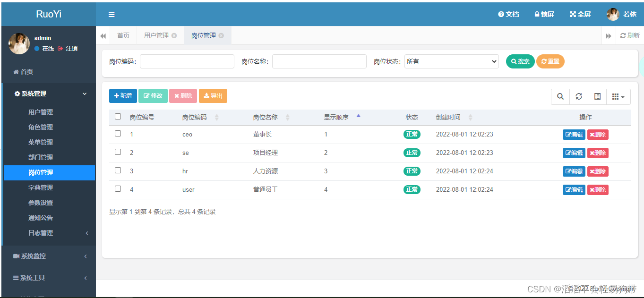
Task: Click the 正常 status badge for ceo
Action: pyautogui.click(x=412, y=134)
